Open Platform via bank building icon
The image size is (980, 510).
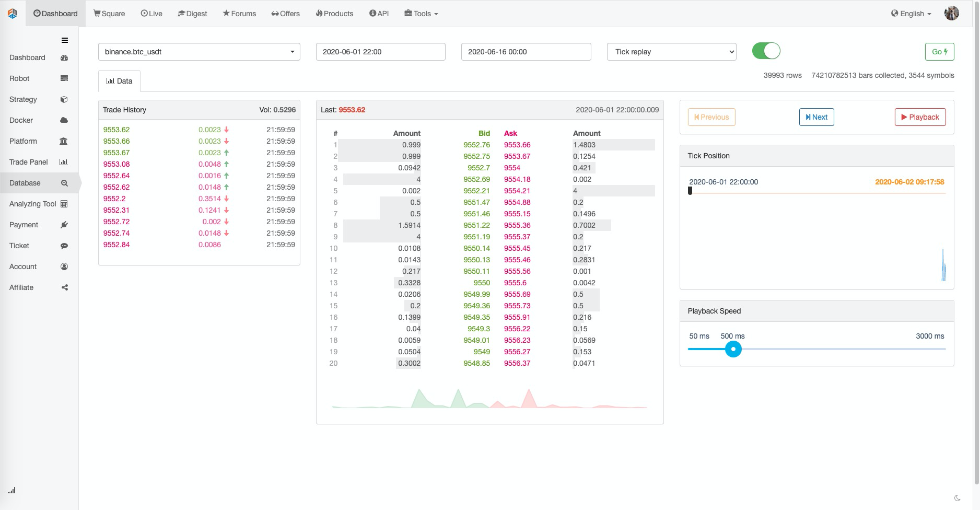click(64, 141)
